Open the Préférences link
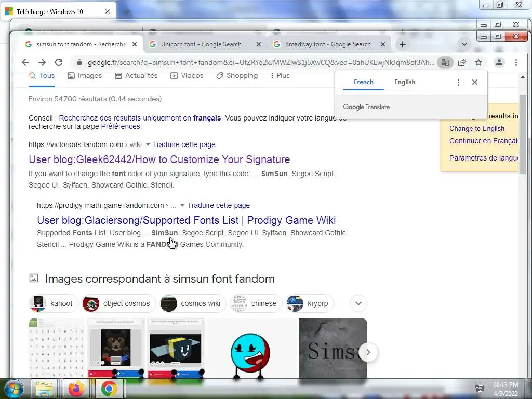Screen dimensions: 532x399 (x=121, y=126)
